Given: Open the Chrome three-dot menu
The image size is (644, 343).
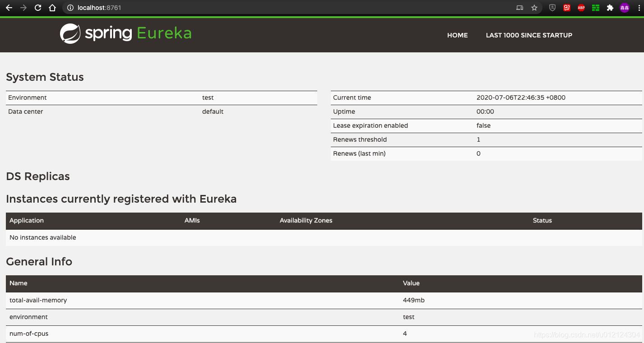Looking at the screenshot, I should point(639,8).
